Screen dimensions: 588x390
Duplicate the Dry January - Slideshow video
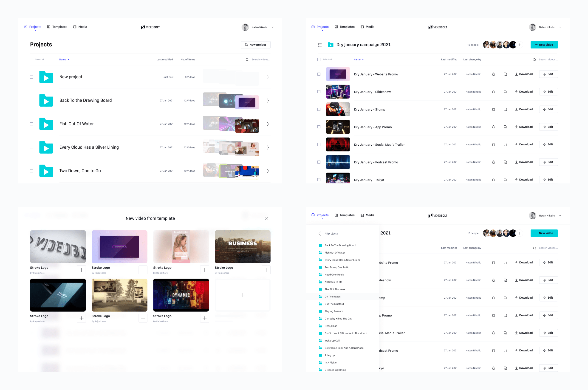tap(505, 92)
